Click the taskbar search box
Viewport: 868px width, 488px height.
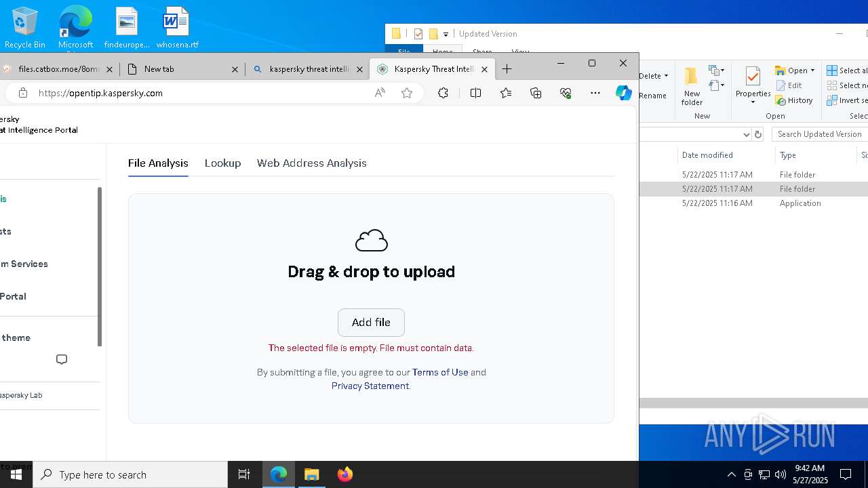point(130,474)
